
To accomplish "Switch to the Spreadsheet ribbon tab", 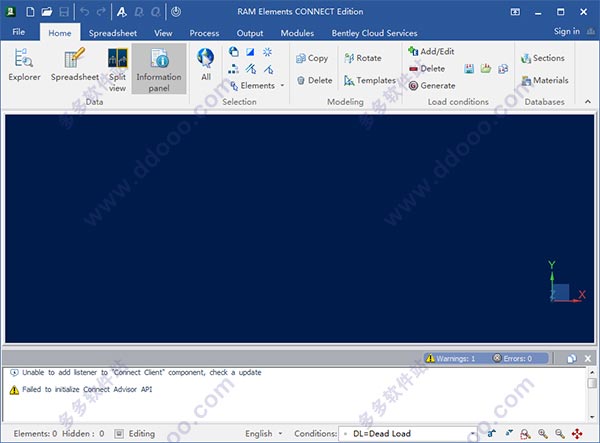I will point(113,33).
